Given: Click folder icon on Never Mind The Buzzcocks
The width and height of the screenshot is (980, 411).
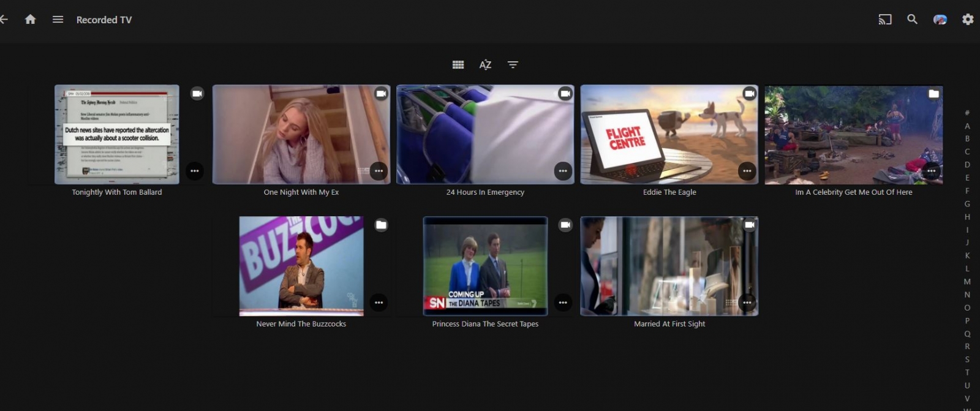Looking at the screenshot, I should click(381, 225).
